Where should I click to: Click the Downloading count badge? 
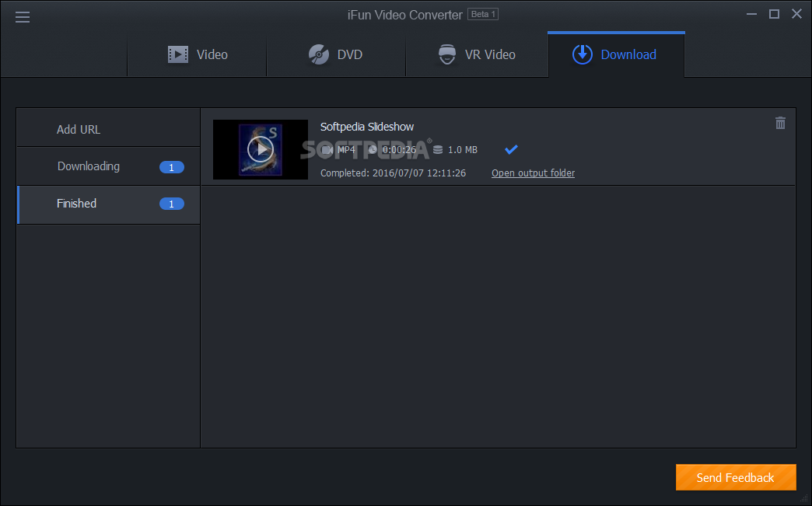tap(172, 167)
